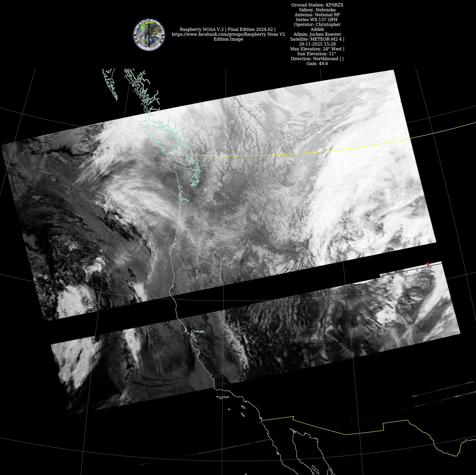Click the red cross ground station marker
Viewport: 476px width, 475px height.
pyautogui.click(x=428, y=264)
